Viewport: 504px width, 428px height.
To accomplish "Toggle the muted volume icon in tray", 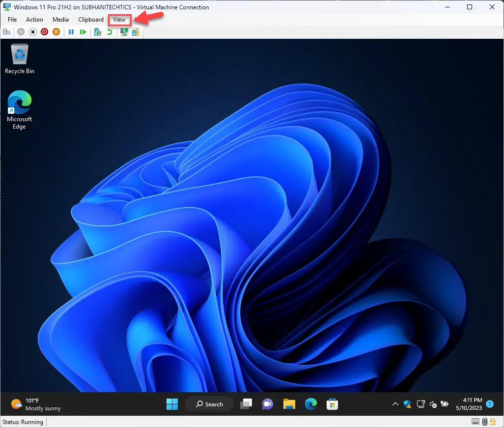I will click(x=433, y=404).
